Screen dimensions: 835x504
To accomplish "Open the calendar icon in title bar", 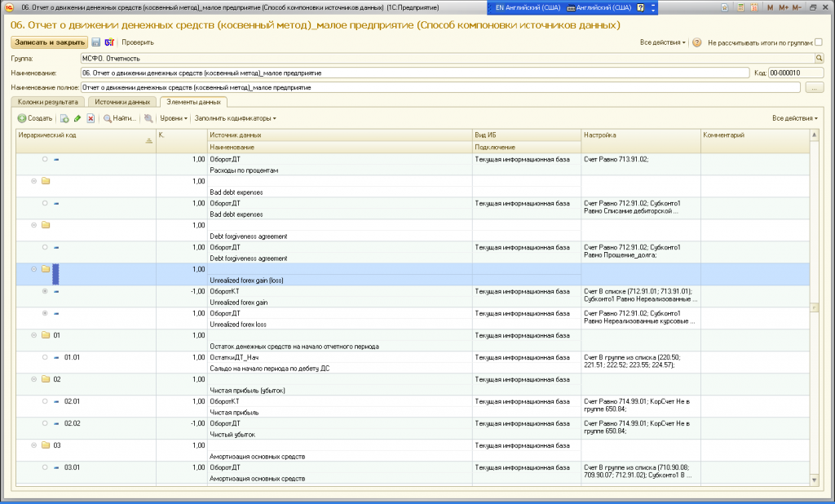I will click(x=754, y=7).
